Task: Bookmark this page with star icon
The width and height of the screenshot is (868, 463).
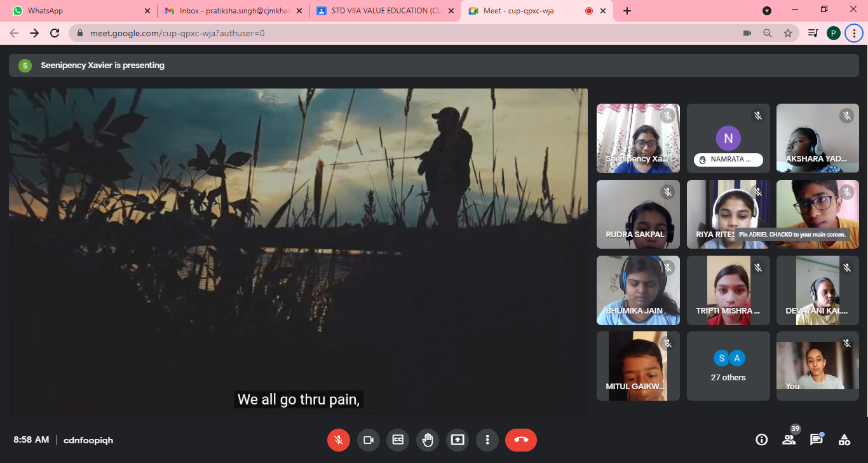Action: pos(788,33)
